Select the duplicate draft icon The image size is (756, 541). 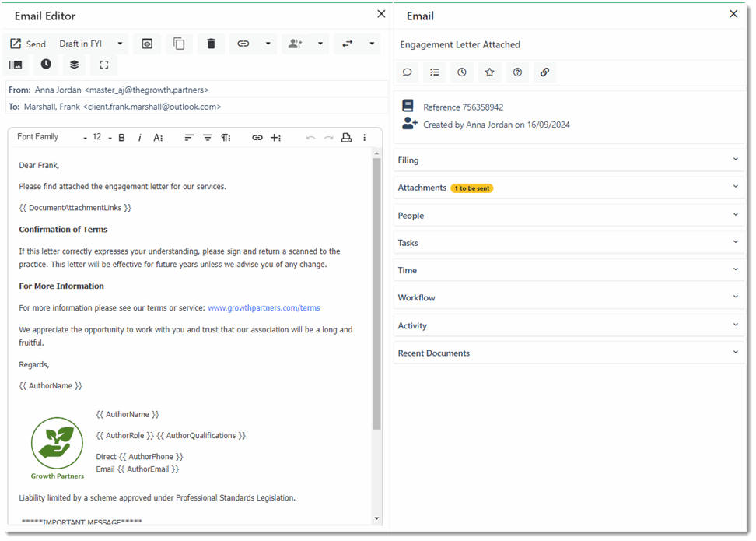(x=179, y=44)
